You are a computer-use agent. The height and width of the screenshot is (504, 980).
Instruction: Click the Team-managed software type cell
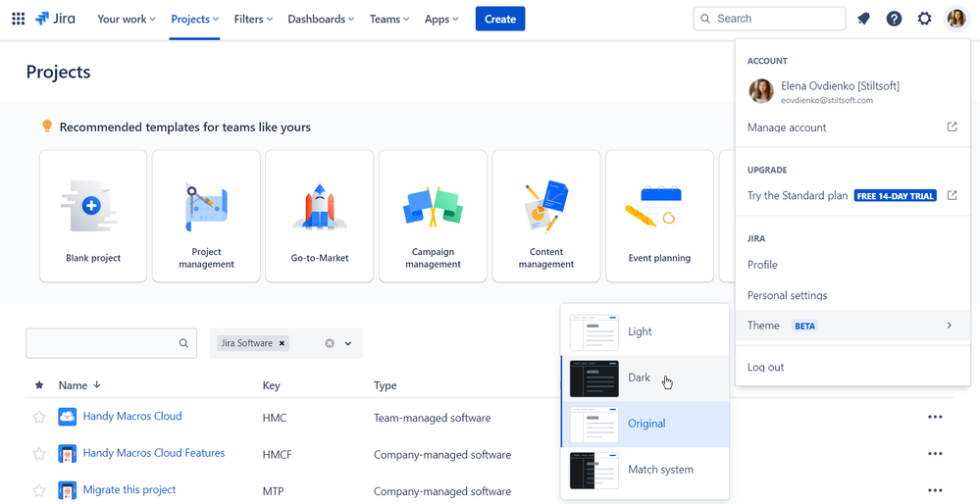[x=432, y=418]
